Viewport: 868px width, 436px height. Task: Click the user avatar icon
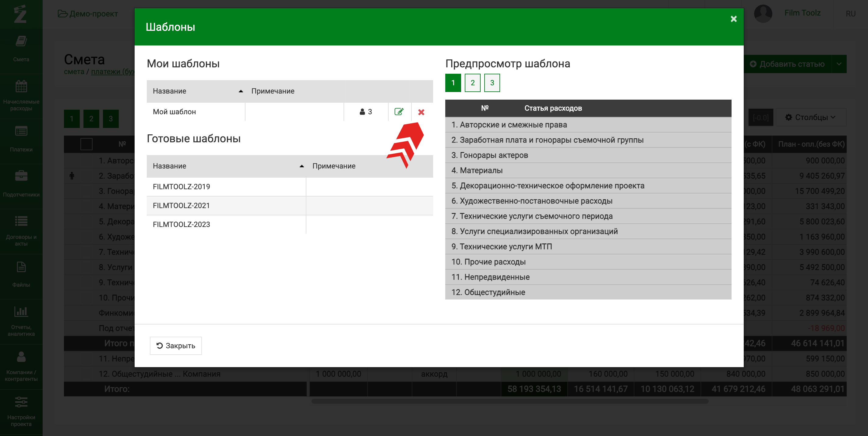click(763, 13)
